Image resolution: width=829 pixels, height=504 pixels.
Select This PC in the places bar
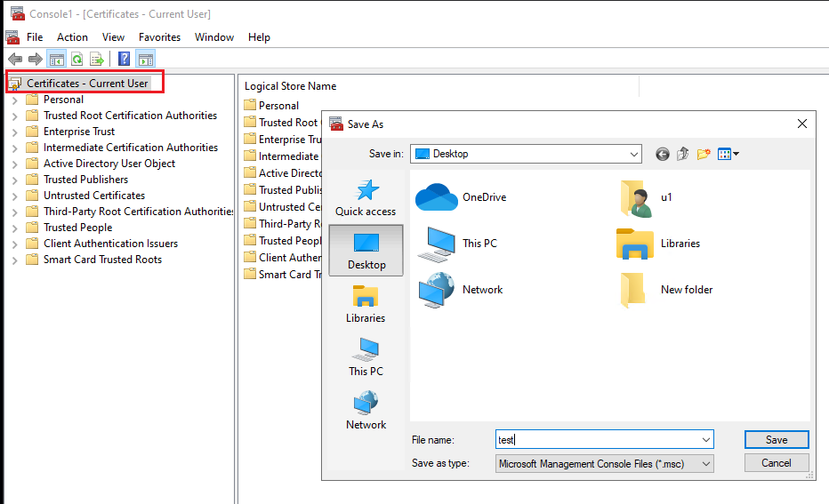[x=366, y=357]
